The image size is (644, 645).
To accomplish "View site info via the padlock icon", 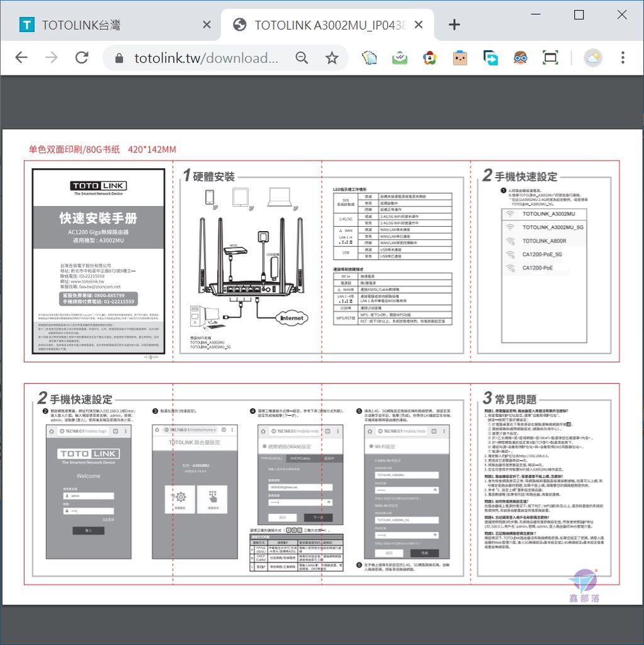I will click(119, 58).
